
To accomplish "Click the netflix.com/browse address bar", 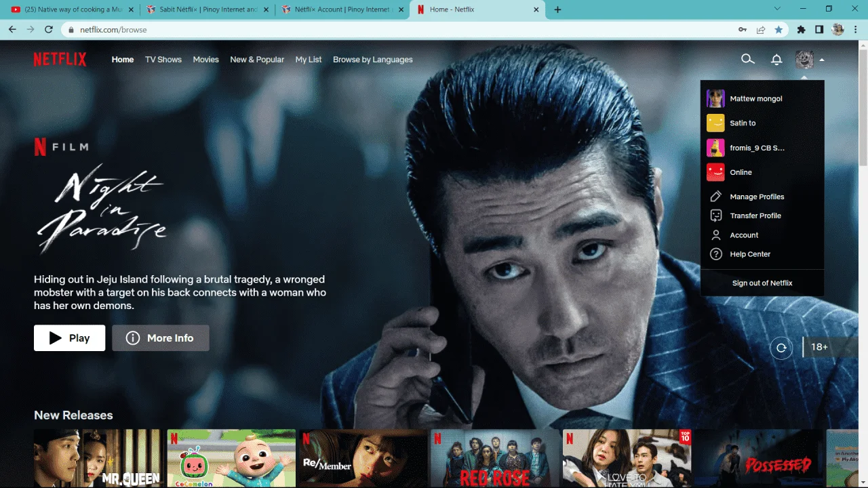I will click(400, 30).
